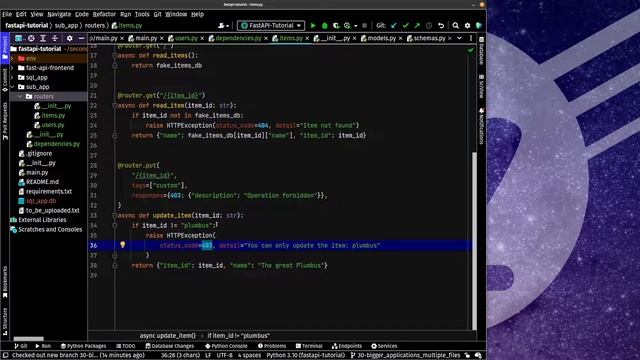Viewport: 640px width, 360px height.
Task: Collapse the sub_app folder
Action: click(x=12, y=87)
